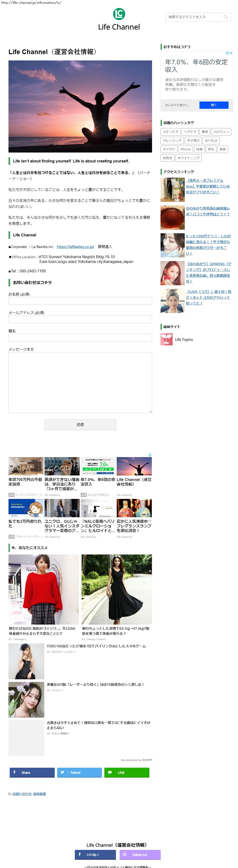
Task: Select the 化粧水 hashtag
Action: click(x=168, y=158)
